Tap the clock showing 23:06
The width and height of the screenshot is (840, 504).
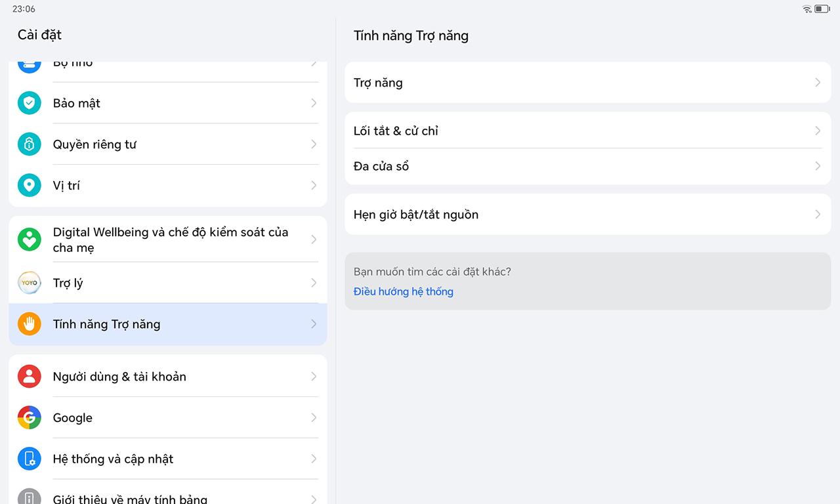pyautogui.click(x=24, y=9)
